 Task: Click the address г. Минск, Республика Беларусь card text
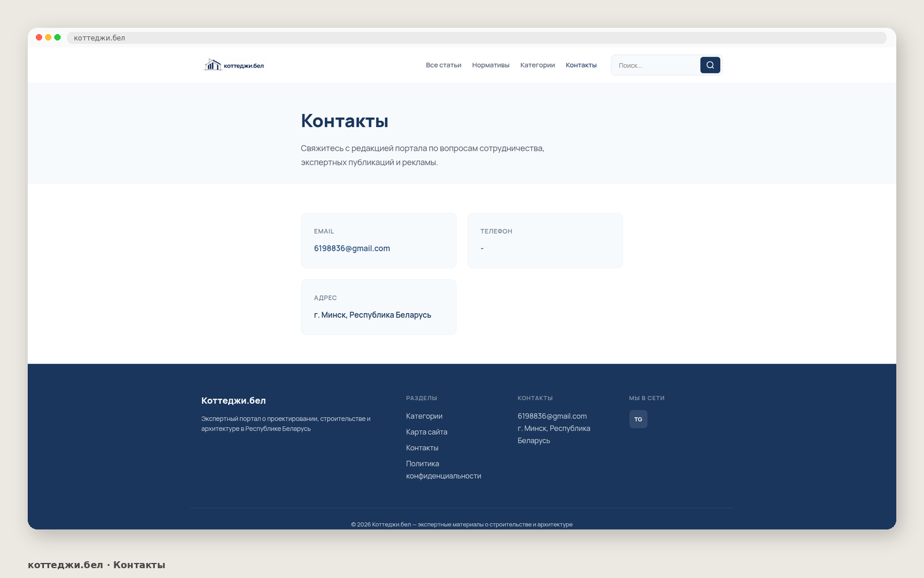point(372,315)
